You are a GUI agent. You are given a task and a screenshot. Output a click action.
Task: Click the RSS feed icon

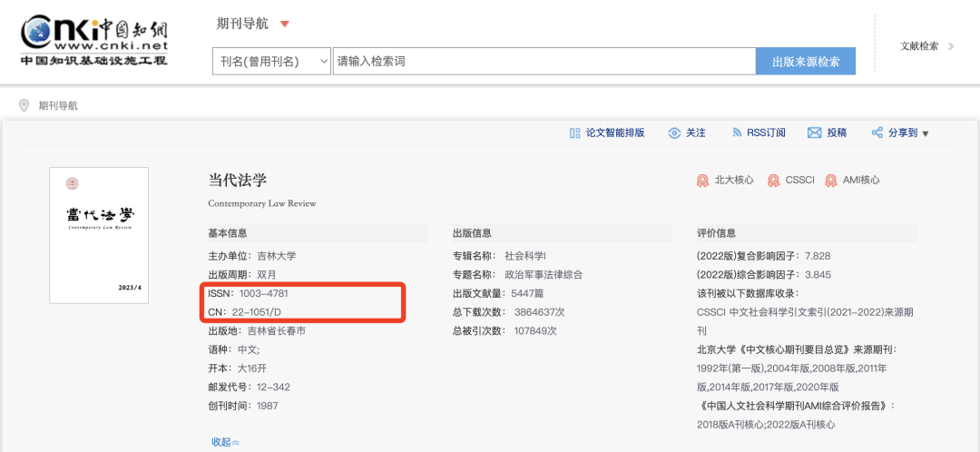[x=737, y=133]
